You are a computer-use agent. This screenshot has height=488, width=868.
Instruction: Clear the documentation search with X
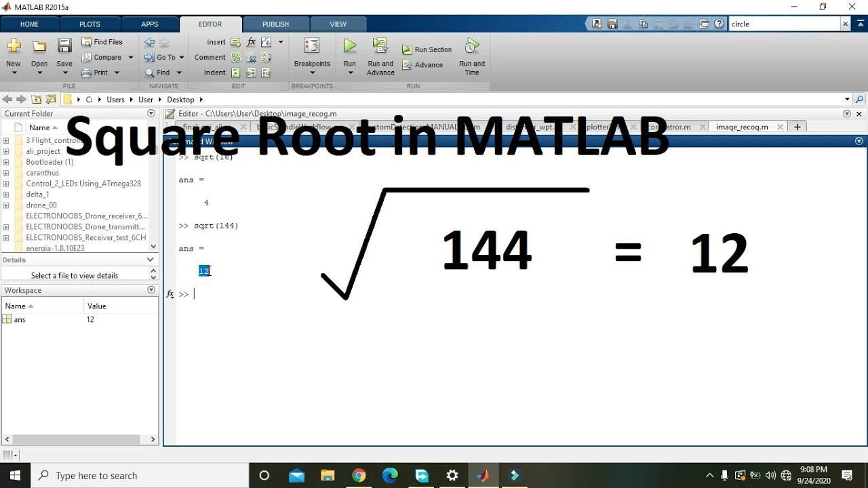(x=845, y=24)
